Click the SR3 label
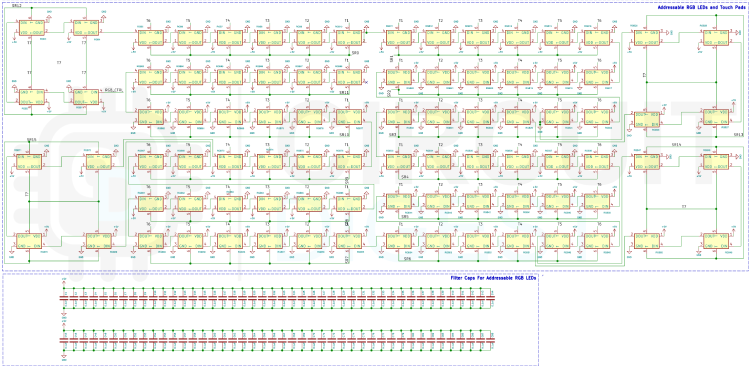The height and width of the screenshot is (368, 750). tap(392, 135)
